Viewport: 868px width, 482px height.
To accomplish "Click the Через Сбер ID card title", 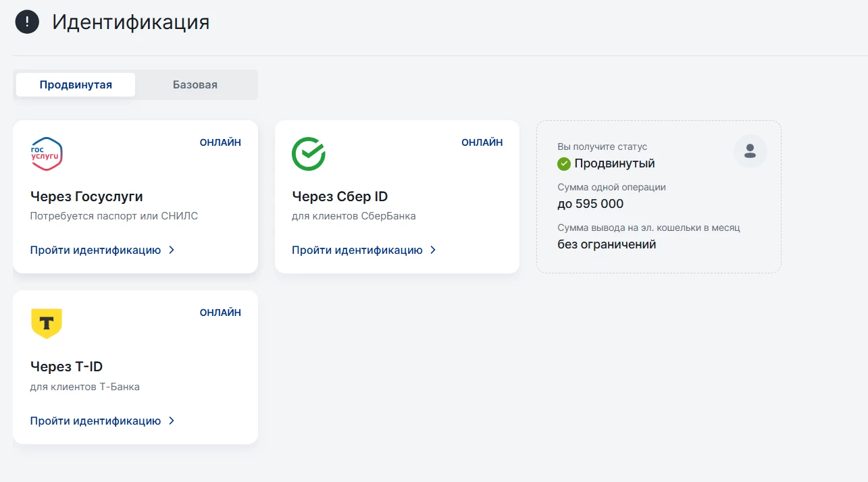I will [x=340, y=196].
